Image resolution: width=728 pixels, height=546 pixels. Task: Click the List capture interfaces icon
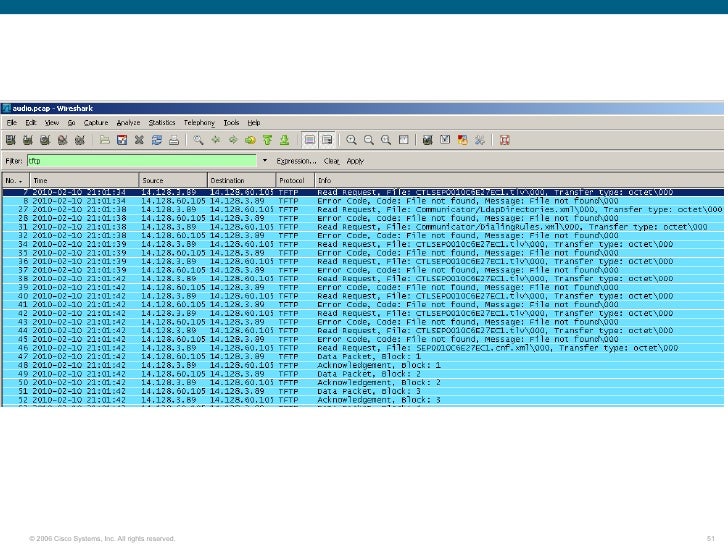pyautogui.click(x=12, y=140)
